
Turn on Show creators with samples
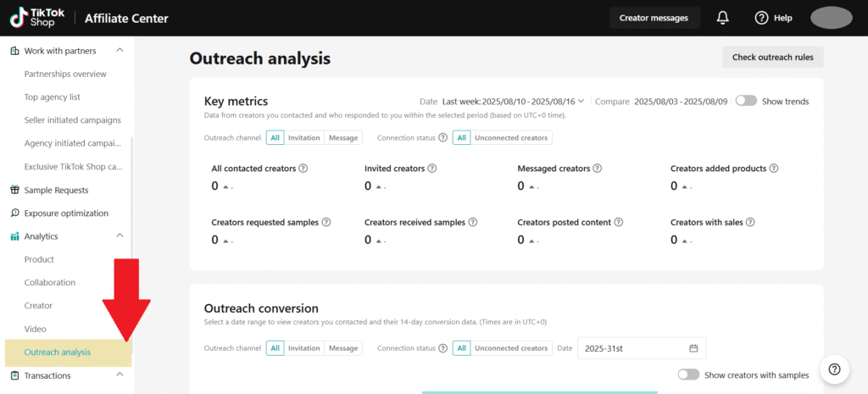(688, 375)
